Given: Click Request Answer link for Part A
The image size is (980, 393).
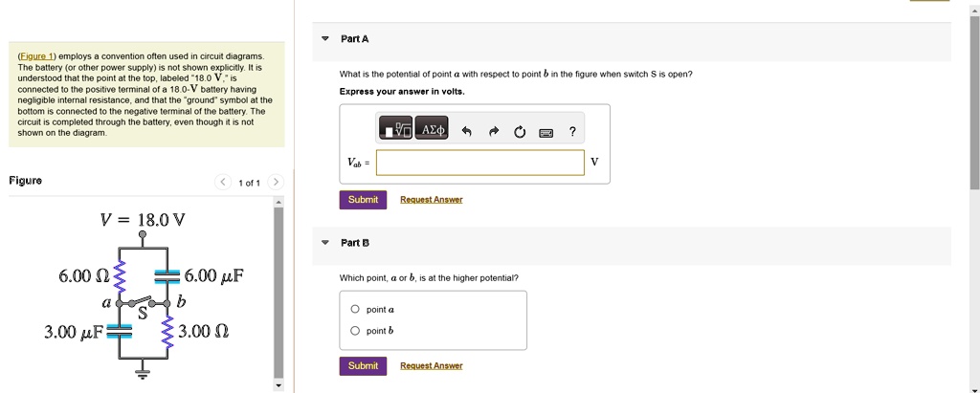Looking at the screenshot, I should 432,200.
